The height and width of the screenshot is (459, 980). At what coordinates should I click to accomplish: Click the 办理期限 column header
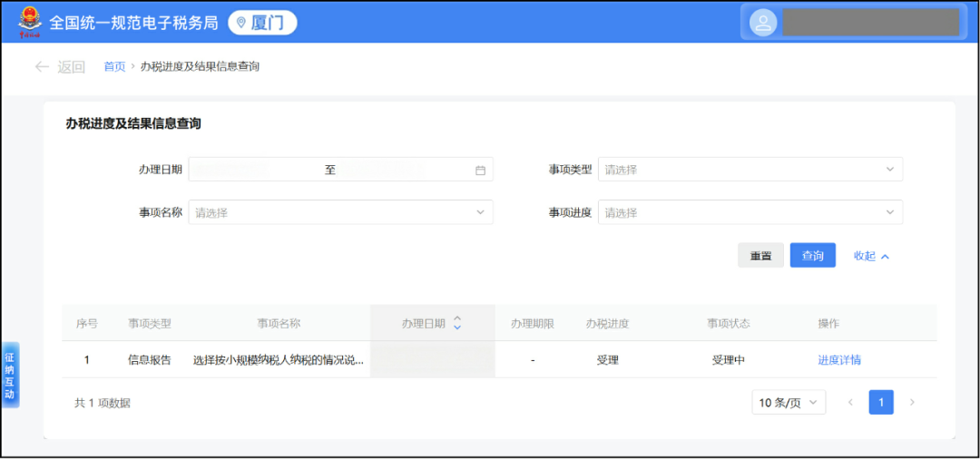coord(533,324)
